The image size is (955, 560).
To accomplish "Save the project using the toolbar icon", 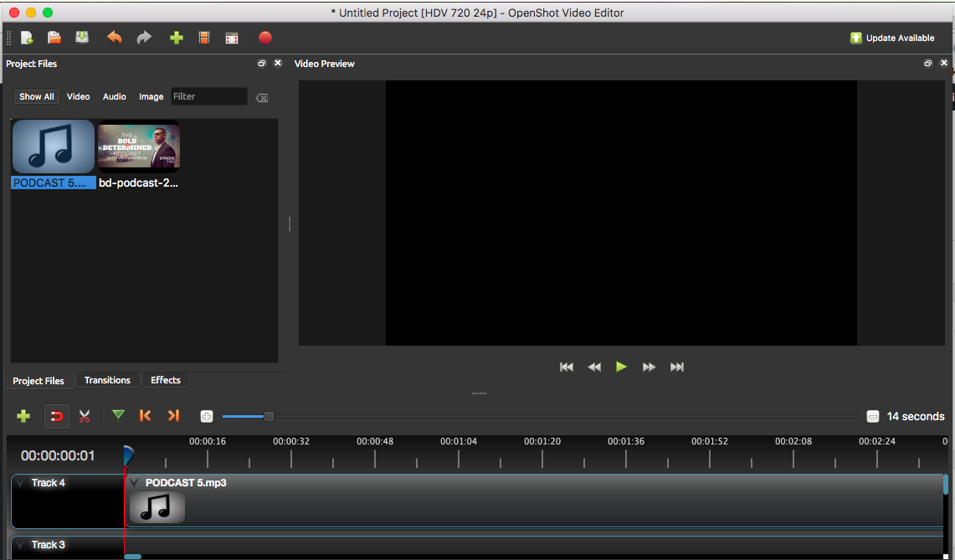I will pyautogui.click(x=81, y=38).
